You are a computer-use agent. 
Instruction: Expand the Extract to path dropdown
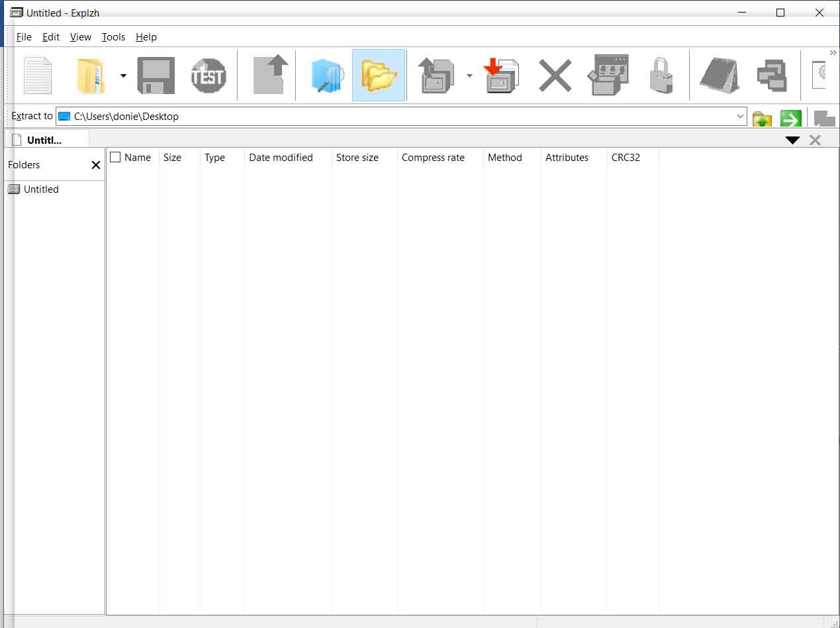coord(740,117)
